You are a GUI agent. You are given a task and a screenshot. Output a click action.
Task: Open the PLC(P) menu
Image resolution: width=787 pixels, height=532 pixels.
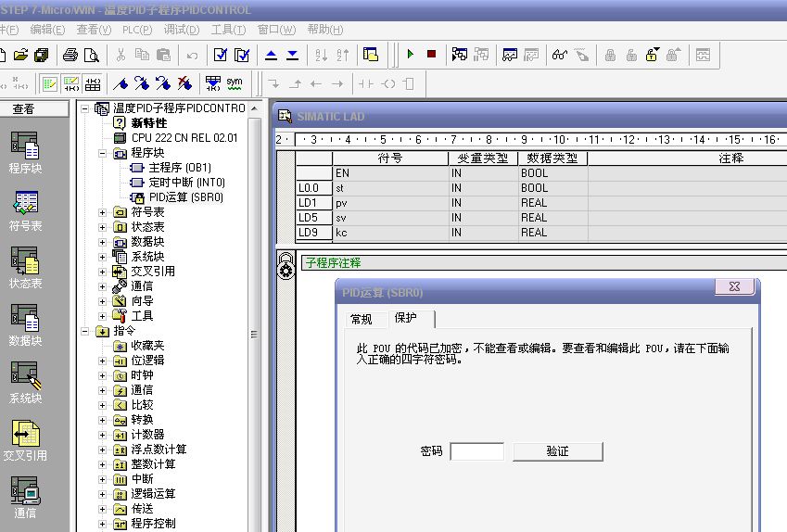(137, 30)
